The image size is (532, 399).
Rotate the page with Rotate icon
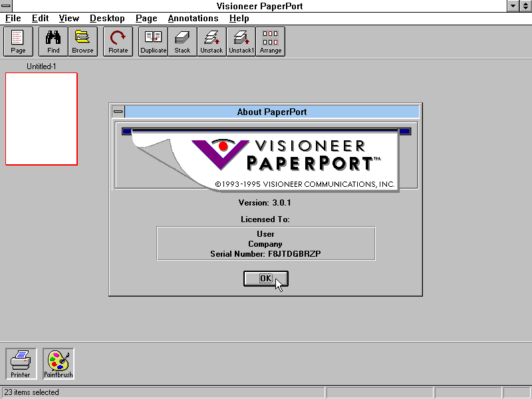[x=118, y=41]
